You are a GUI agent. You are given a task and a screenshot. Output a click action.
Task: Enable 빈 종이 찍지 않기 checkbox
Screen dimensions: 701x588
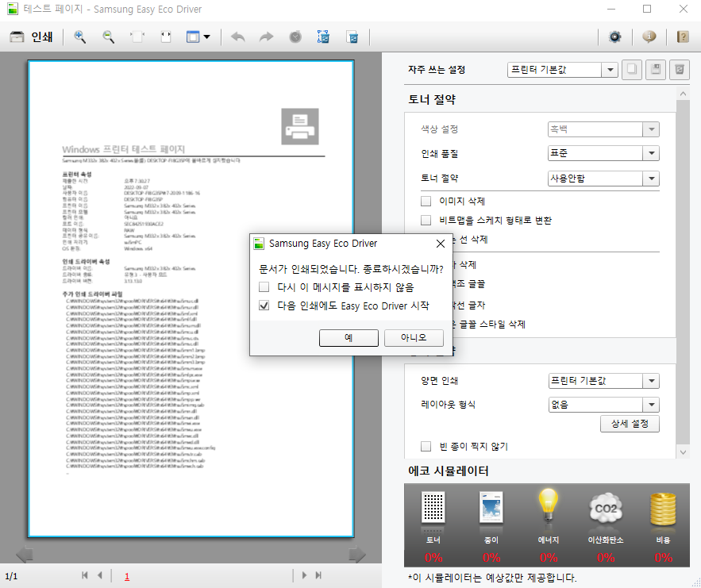[x=426, y=447]
